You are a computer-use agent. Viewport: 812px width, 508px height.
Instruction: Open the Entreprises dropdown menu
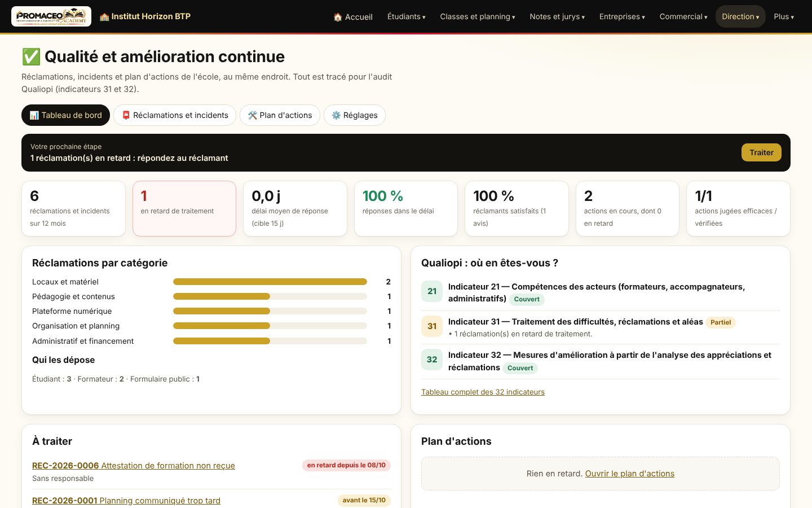[622, 16]
